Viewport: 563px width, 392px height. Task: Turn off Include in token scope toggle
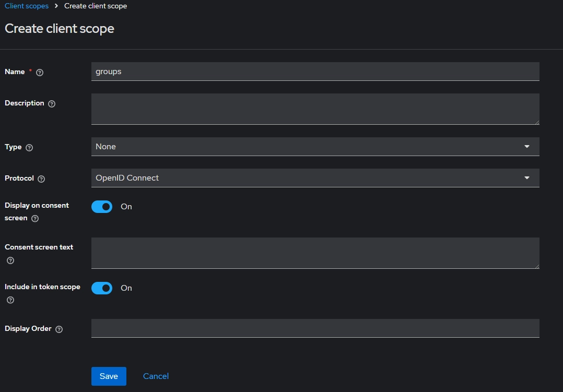[x=102, y=288]
